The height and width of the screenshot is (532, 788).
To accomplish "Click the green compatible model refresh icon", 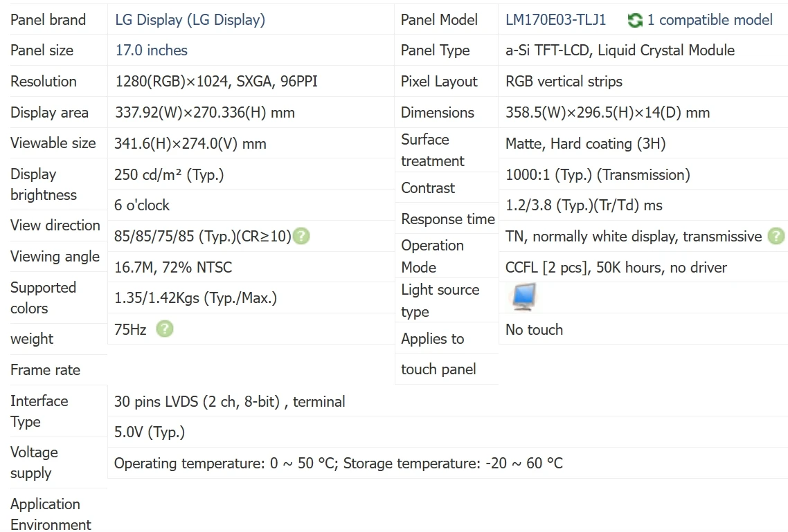I will point(634,20).
